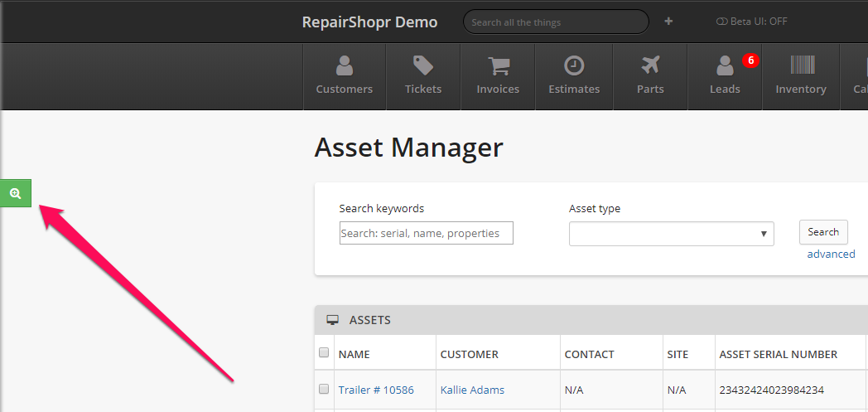Screen dimensions: 868x412
Task: Open the green magnifier side tab
Action: (x=16, y=193)
